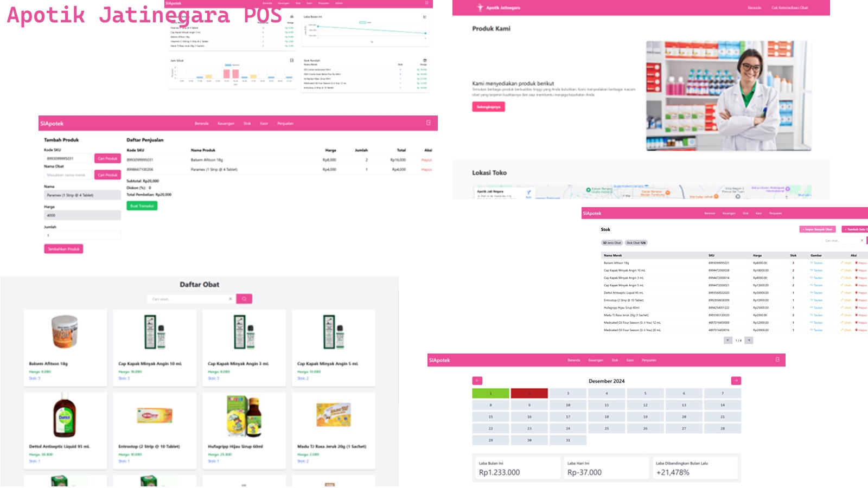The height and width of the screenshot is (488, 868).
Task: Go to previous month with the left arrow
Action: [x=477, y=381]
